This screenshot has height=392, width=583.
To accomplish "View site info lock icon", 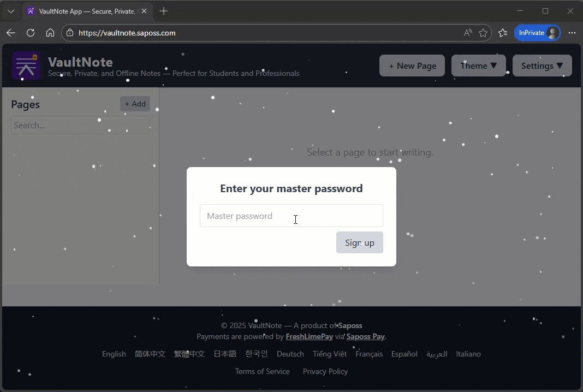I will click(x=70, y=33).
